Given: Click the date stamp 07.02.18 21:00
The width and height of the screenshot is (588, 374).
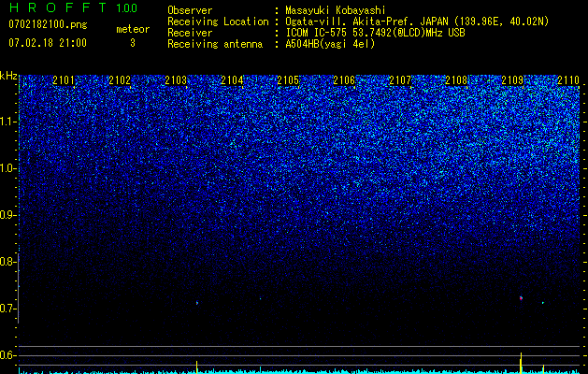Looking at the screenshot, I should coord(48,43).
